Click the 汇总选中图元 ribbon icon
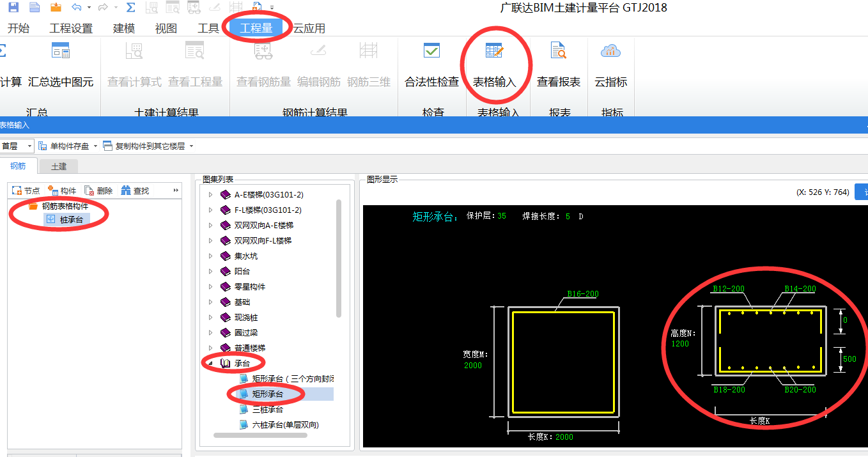868x457 pixels. point(61,51)
